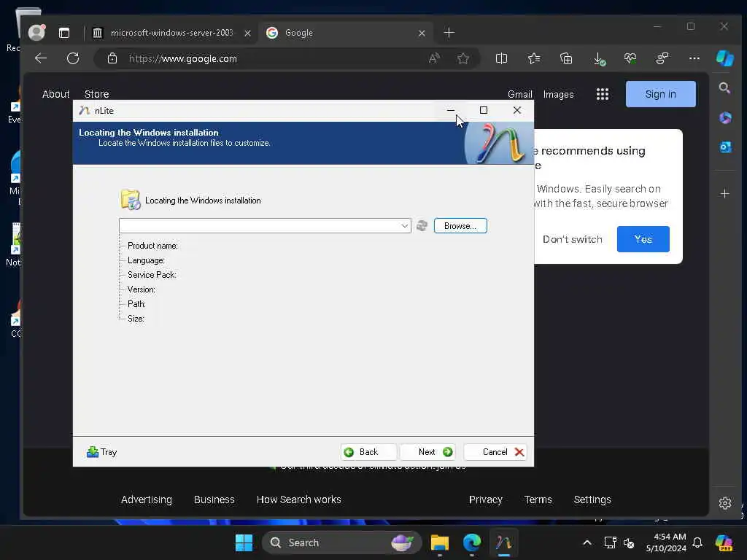Open Browser essentials heart icon

(630, 58)
